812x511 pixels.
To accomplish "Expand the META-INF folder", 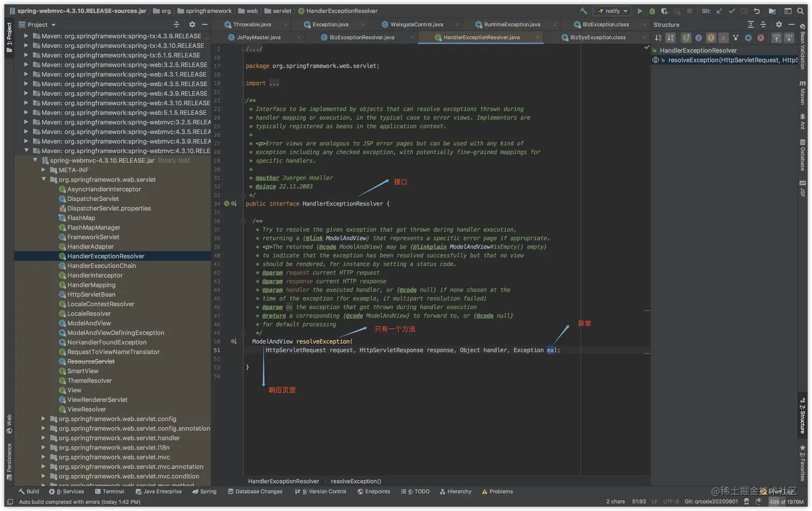I will click(44, 170).
